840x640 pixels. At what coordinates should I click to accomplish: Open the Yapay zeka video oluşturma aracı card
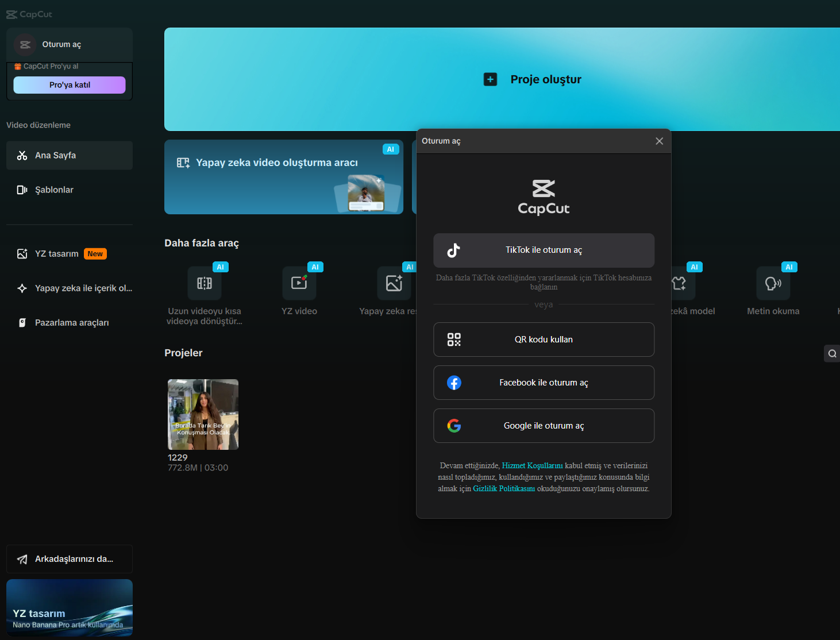click(x=284, y=177)
